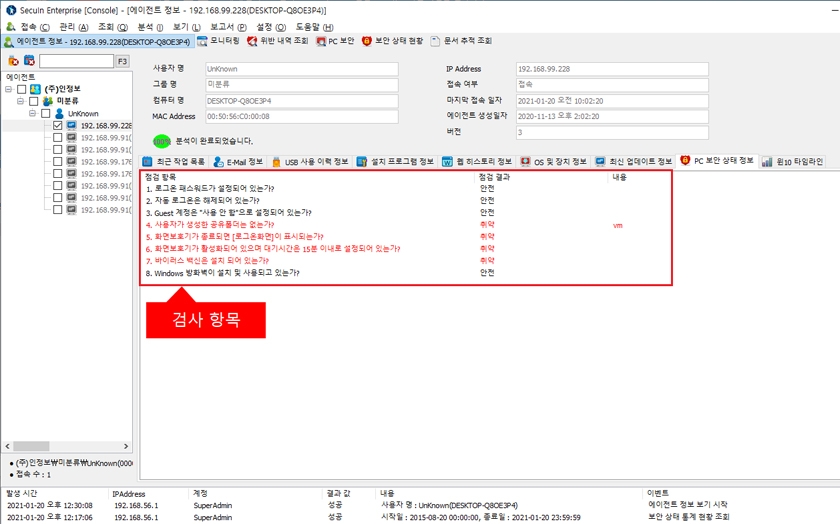Collapse the UnKnown tree node
Screen dimensions: 840x524
[x=33, y=114]
